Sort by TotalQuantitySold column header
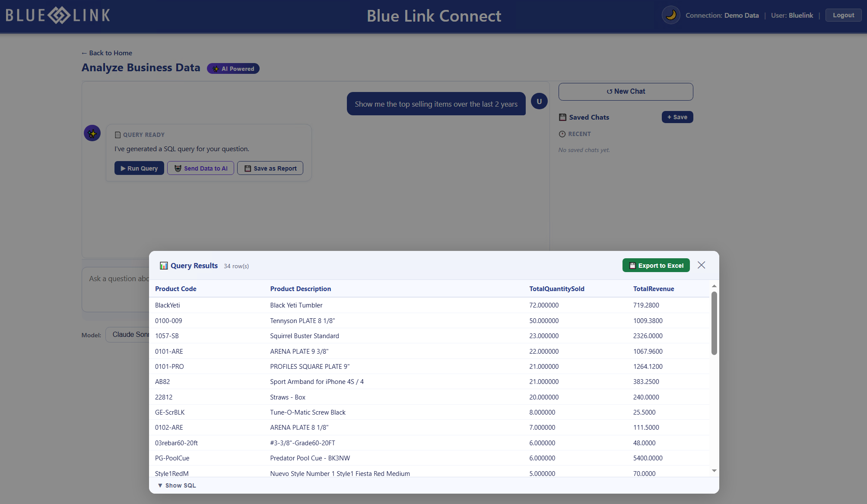Viewport: 867px width, 504px height. tap(556, 289)
